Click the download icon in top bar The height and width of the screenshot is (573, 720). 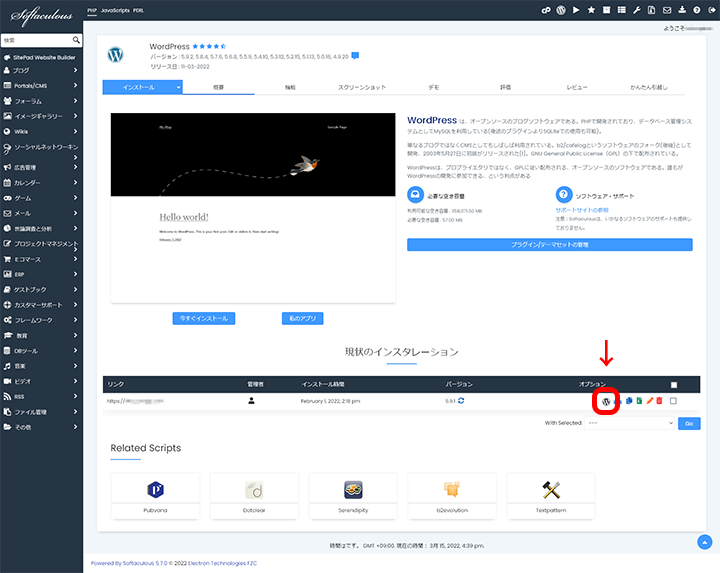(x=682, y=10)
